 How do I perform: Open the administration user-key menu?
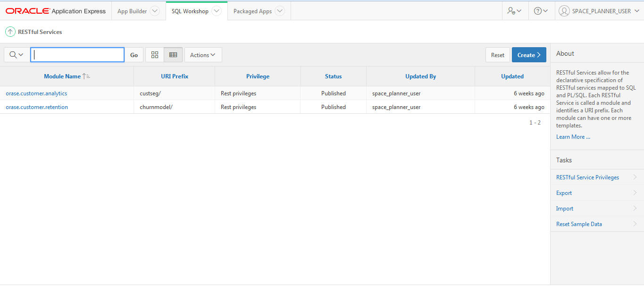[514, 11]
